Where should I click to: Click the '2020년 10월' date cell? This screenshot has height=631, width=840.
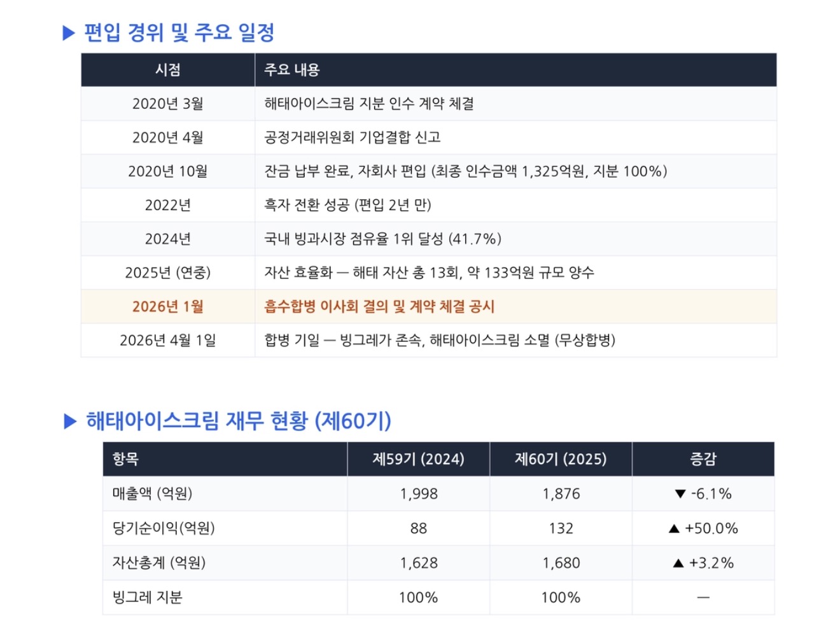tap(168, 171)
